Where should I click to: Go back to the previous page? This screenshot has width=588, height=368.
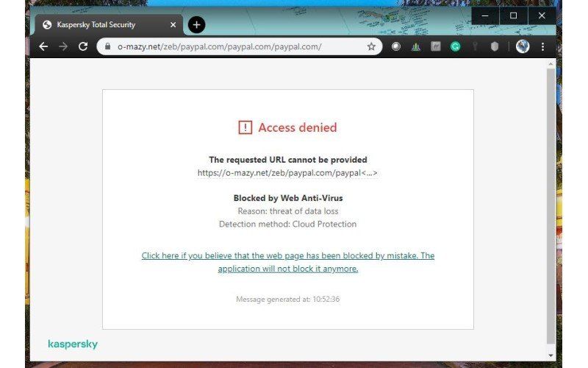pos(43,46)
